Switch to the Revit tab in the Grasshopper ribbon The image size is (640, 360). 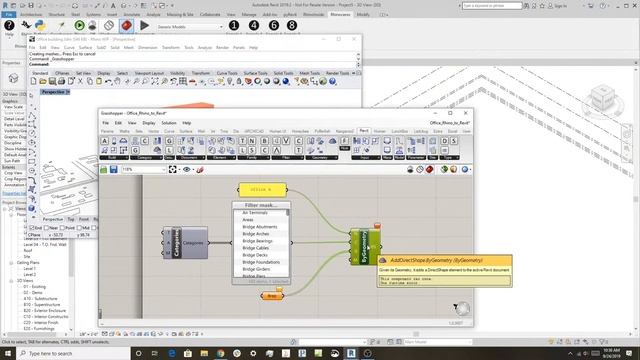[x=364, y=131]
